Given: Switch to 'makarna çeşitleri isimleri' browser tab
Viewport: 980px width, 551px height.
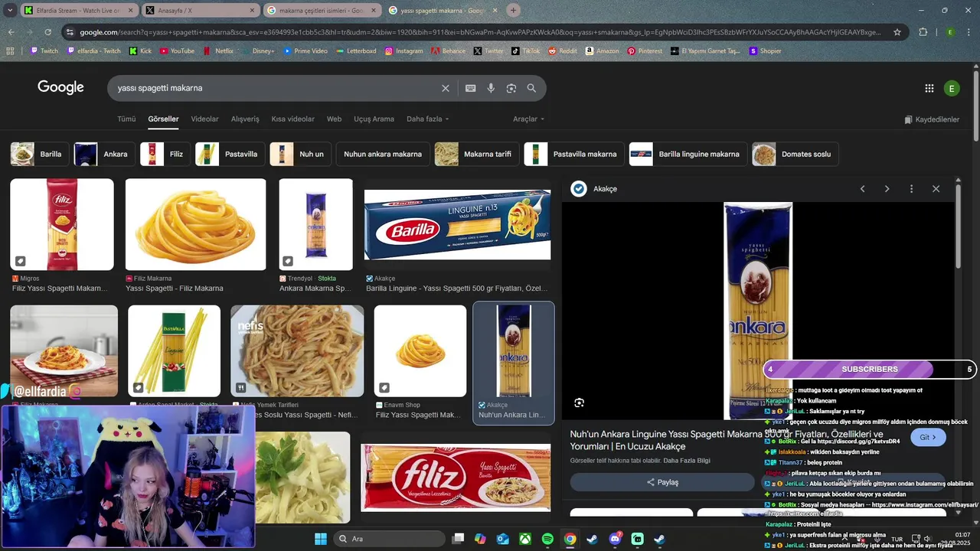Looking at the screenshot, I should tap(322, 11).
